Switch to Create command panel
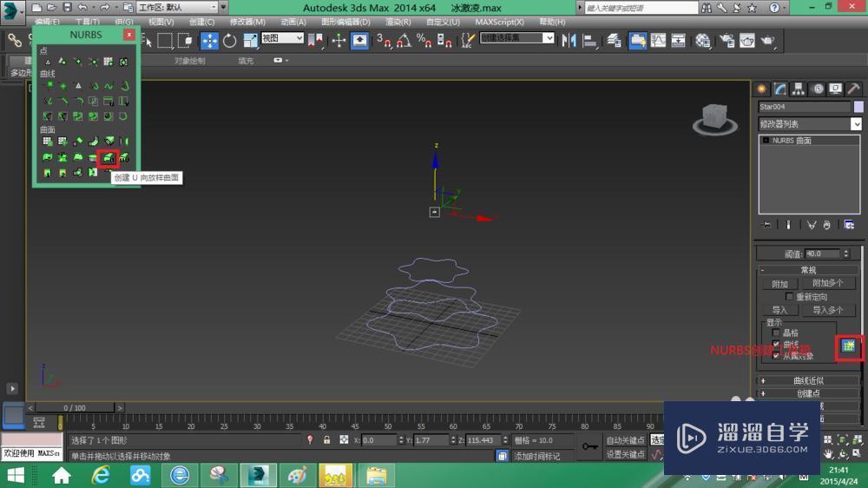 [x=762, y=89]
